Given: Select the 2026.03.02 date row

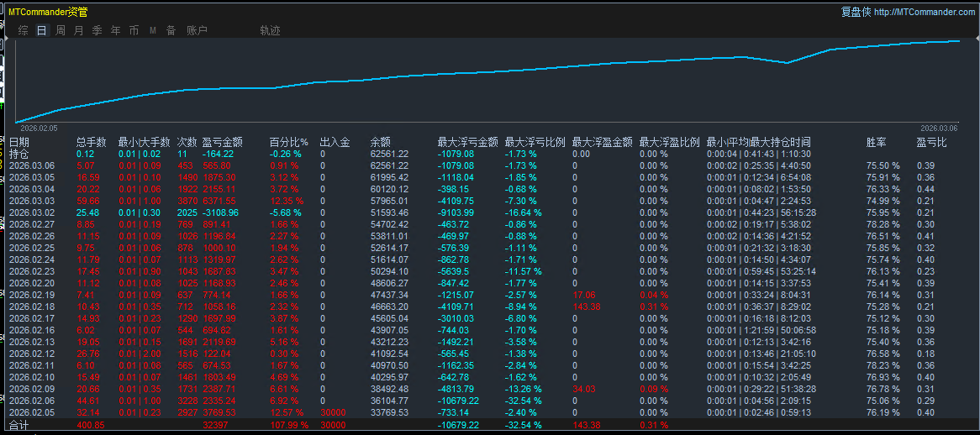Looking at the screenshot, I should pos(33,212).
